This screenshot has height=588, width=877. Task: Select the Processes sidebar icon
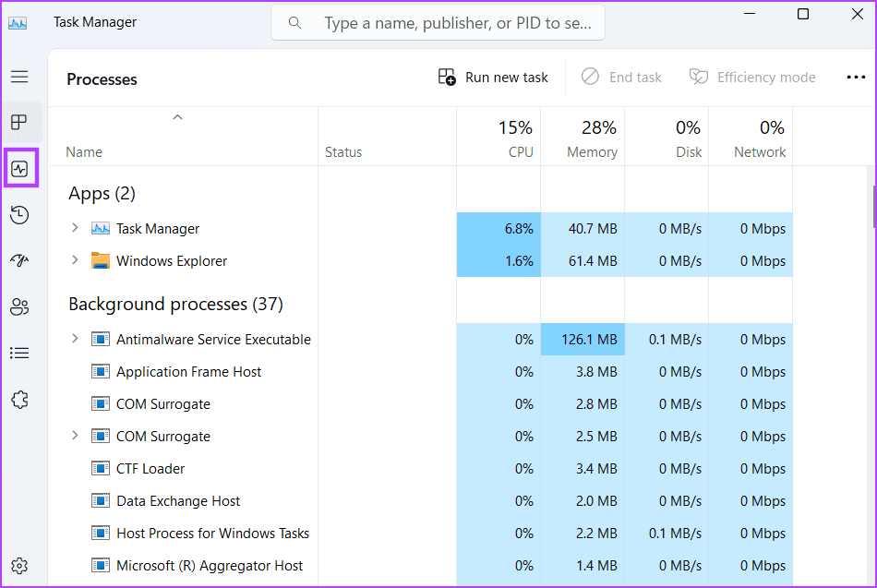(x=19, y=122)
